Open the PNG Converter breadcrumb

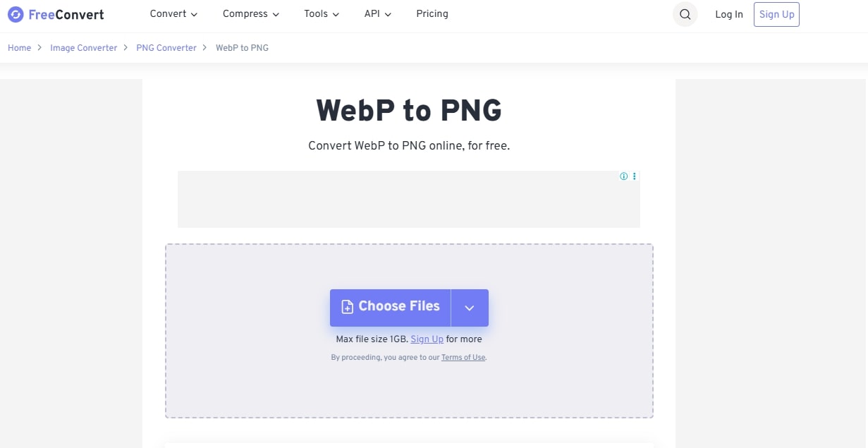166,47
